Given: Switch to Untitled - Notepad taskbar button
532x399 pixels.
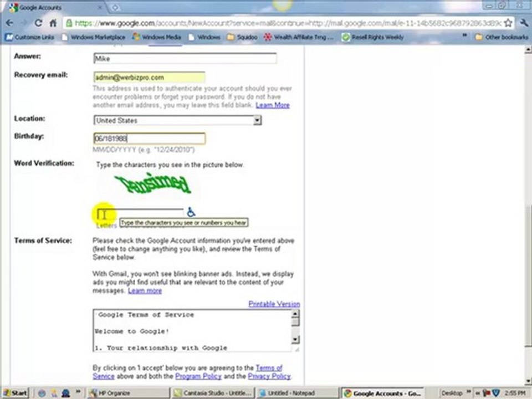Looking at the screenshot, I should point(298,393).
